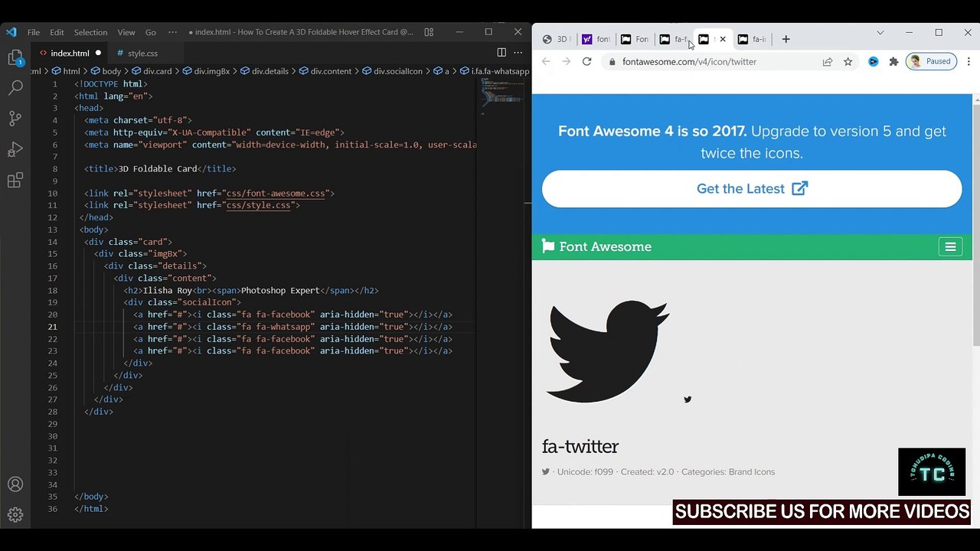Click the 'Paused' profile button

(931, 61)
